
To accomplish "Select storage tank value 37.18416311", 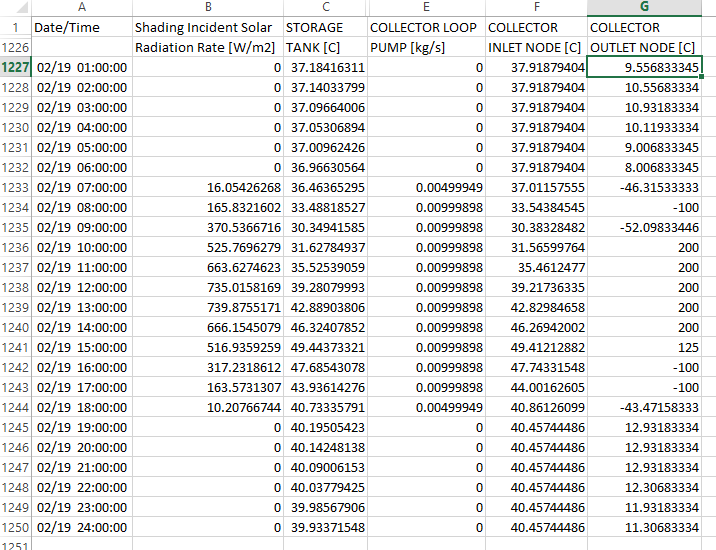I will 326,68.
